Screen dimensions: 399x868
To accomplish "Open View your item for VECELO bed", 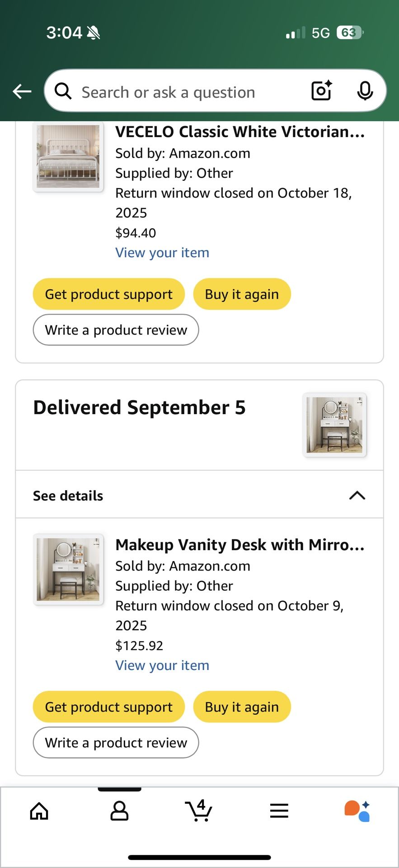I will (162, 253).
